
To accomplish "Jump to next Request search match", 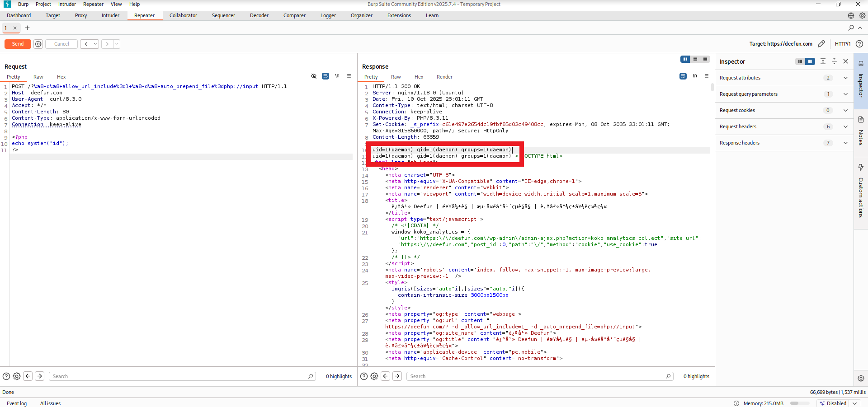I will click(40, 376).
